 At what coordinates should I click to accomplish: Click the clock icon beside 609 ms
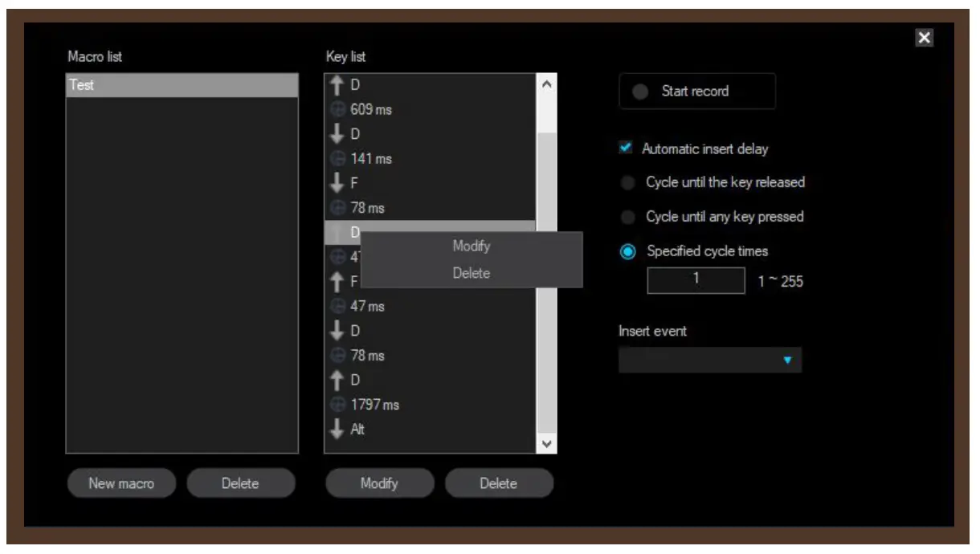pyautogui.click(x=337, y=109)
